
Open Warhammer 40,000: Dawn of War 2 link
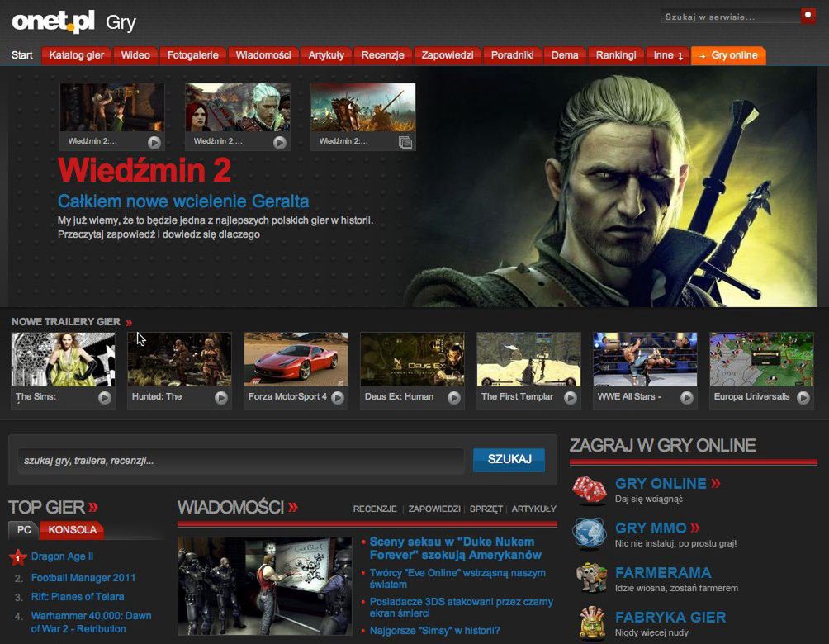pos(91,623)
